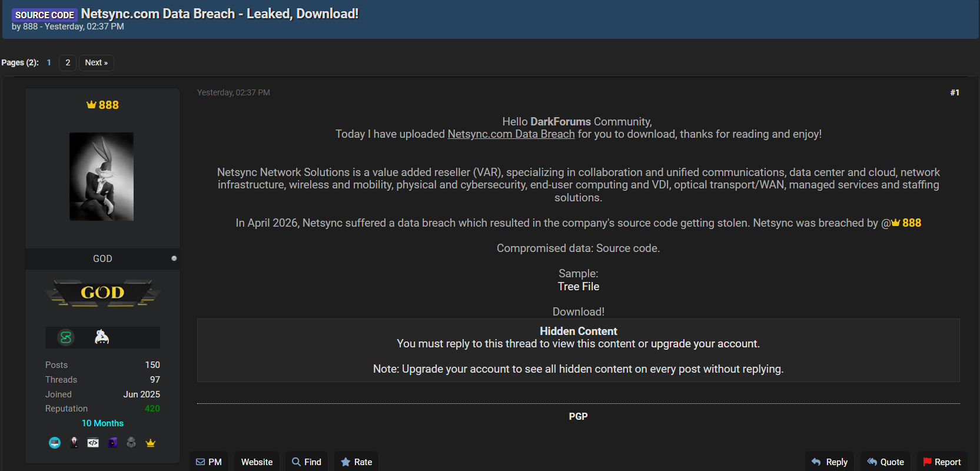This screenshot has width=980, height=471.
Task: Click the gray online status dot
Action: click(x=174, y=258)
